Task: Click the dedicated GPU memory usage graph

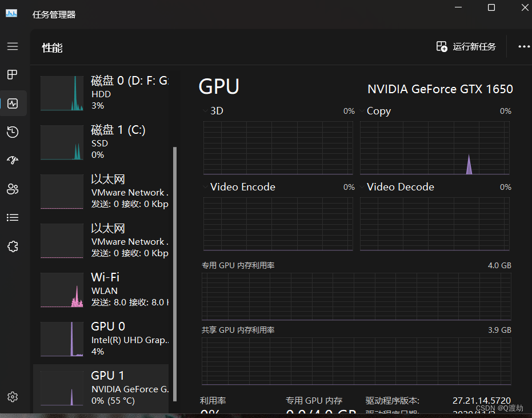Action: 357,296
